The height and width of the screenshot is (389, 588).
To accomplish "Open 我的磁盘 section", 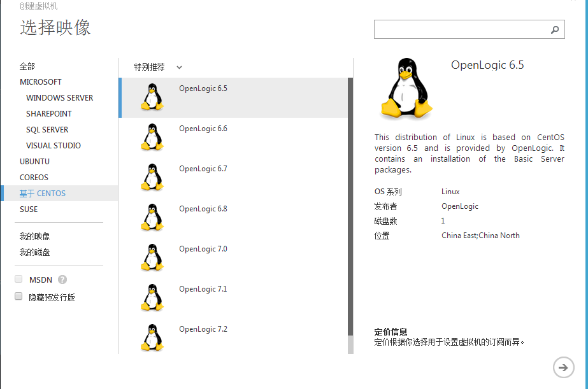I will tap(34, 252).
